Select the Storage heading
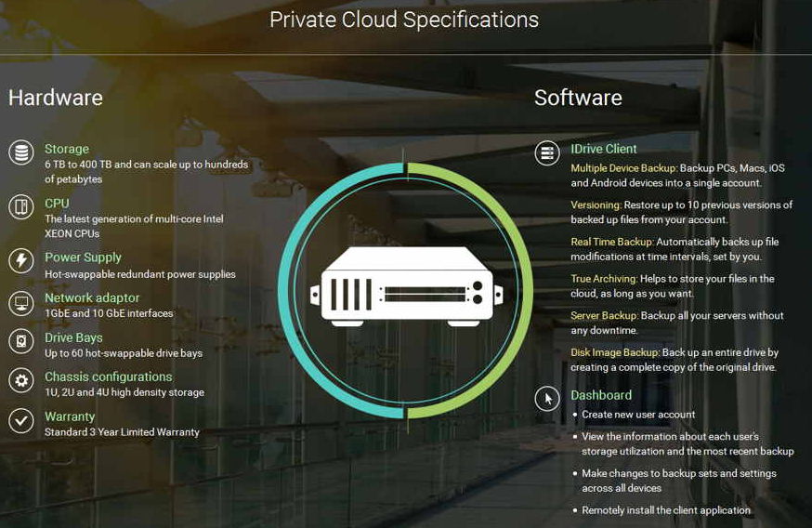The image size is (812, 528). 67,149
